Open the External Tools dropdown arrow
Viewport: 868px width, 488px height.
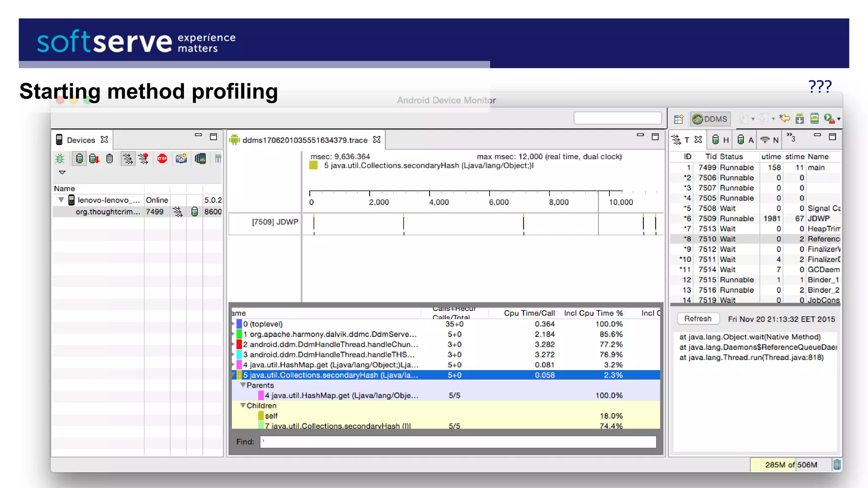tap(839, 119)
